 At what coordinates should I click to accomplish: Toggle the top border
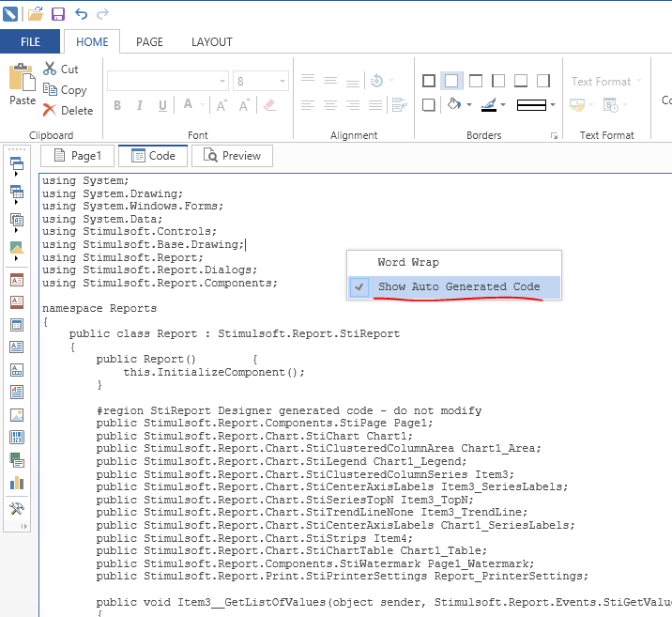(x=475, y=81)
